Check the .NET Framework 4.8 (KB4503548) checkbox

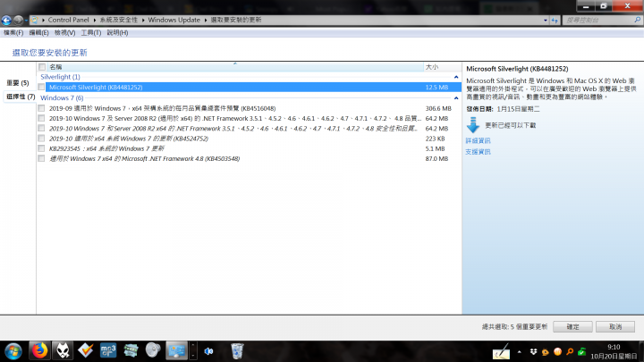41,158
